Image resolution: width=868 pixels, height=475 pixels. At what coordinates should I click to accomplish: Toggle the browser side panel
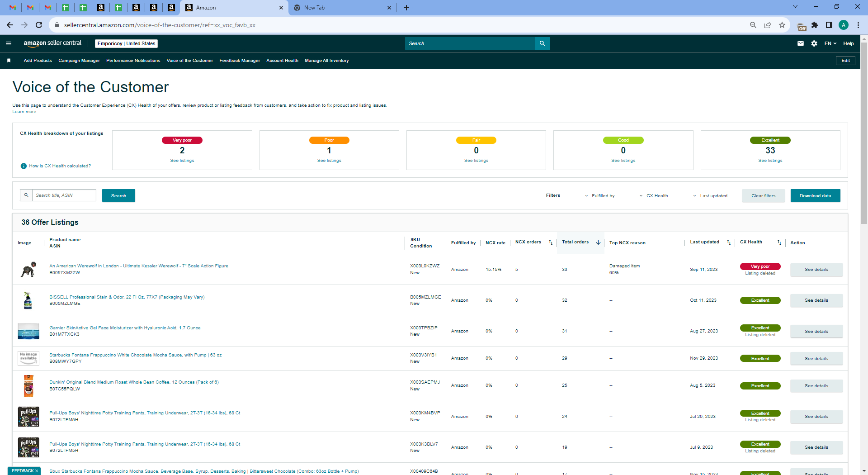829,25
